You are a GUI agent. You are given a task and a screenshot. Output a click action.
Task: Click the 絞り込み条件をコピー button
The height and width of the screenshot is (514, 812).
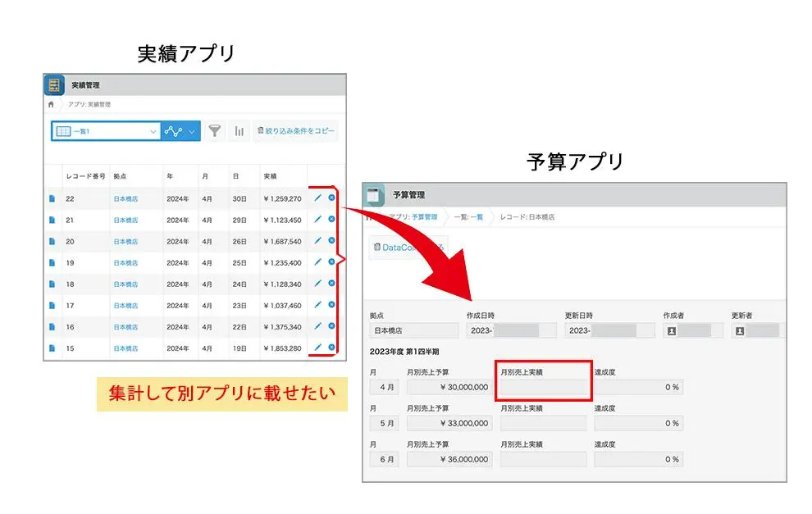297,130
